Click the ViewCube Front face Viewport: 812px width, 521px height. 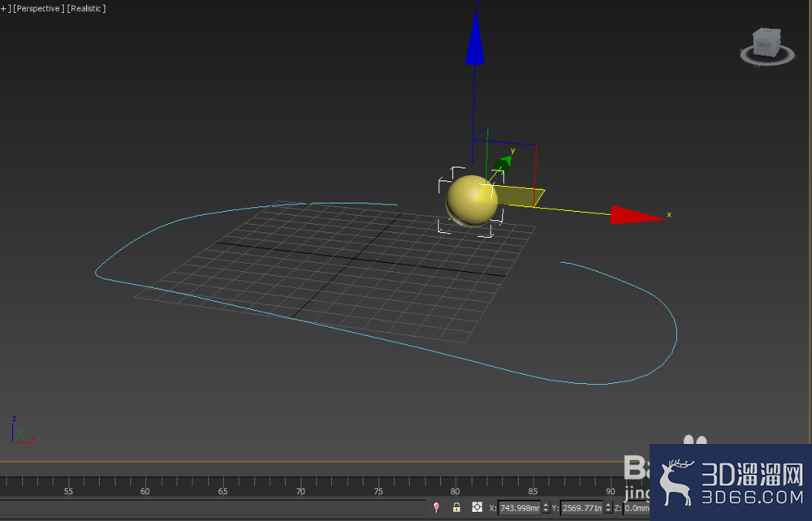[x=764, y=45]
